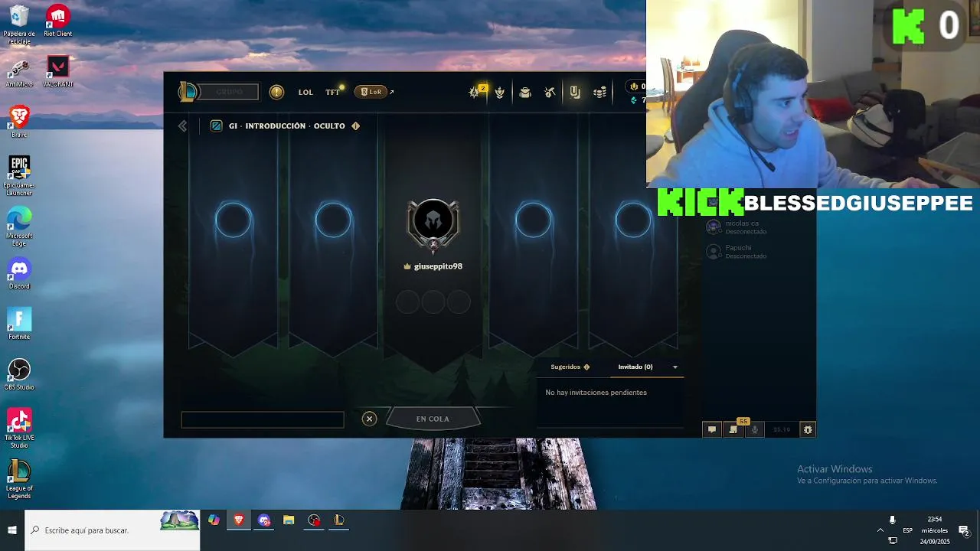Switch to League client in the taskbar
980x551 pixels.
click(x=338, y=520)
